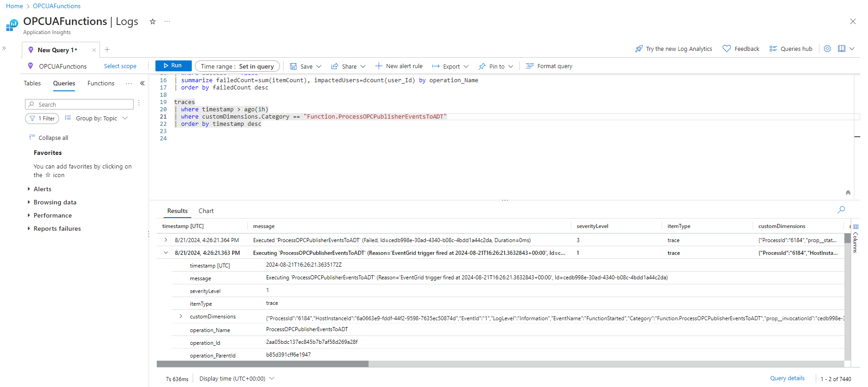
Task: Open the Time range picker
Action: click(237, 66)
